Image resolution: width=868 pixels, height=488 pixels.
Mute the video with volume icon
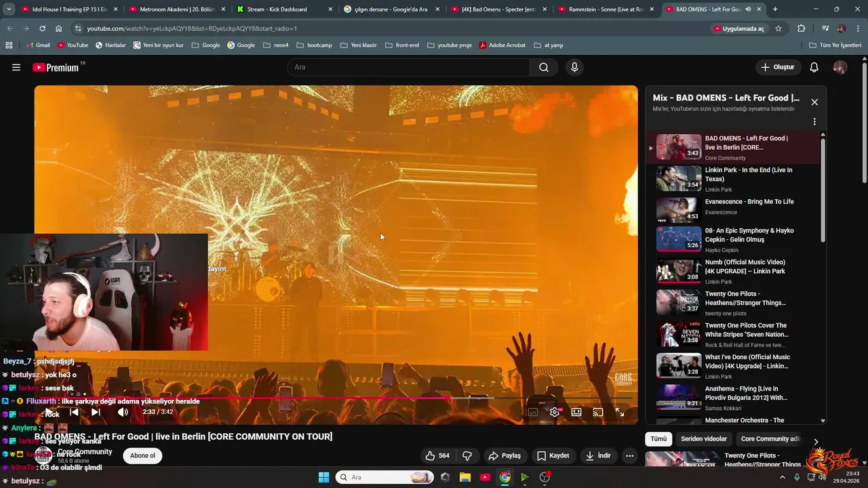pyautogui.click(x=123, y=412)
